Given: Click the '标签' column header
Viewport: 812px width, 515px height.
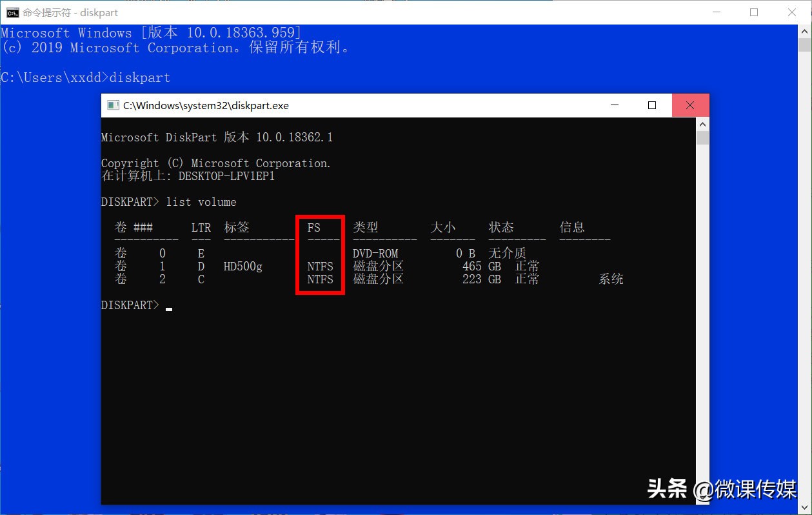Looking at the screenshot, I should 237,227.
